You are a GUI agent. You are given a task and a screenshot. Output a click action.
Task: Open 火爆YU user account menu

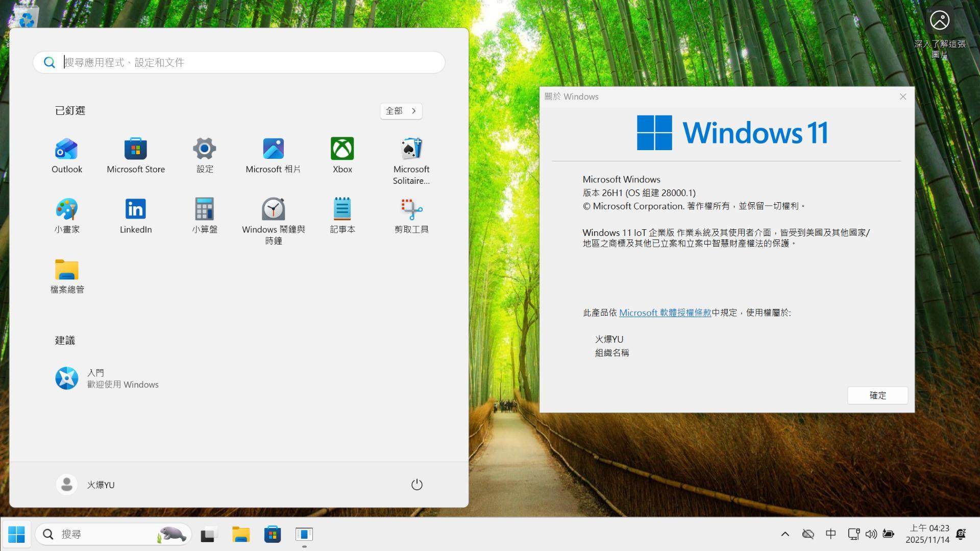[x=86, y=485]
